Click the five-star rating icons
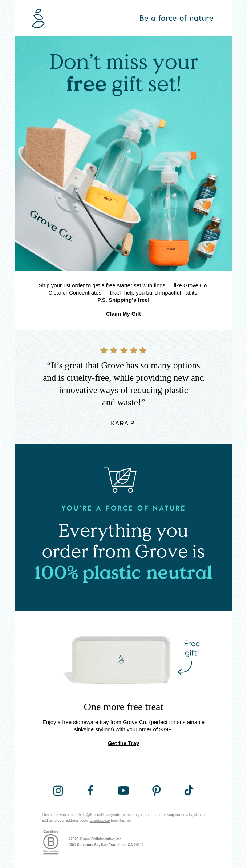 123,351
